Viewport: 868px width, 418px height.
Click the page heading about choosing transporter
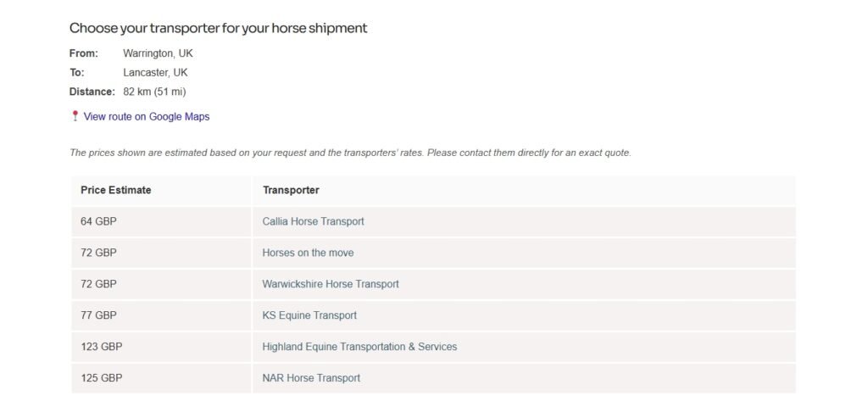pyautogui.click(x=218, y=28)
